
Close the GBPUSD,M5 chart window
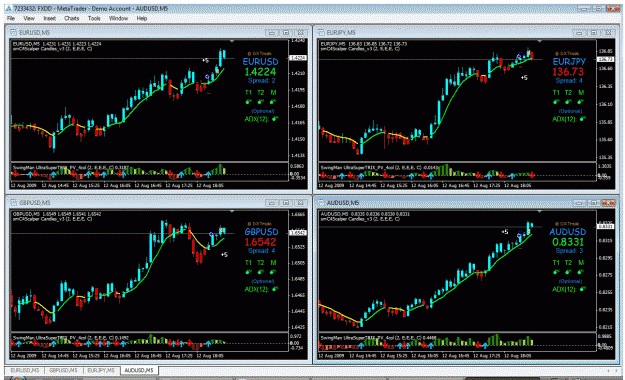(301, 203)
